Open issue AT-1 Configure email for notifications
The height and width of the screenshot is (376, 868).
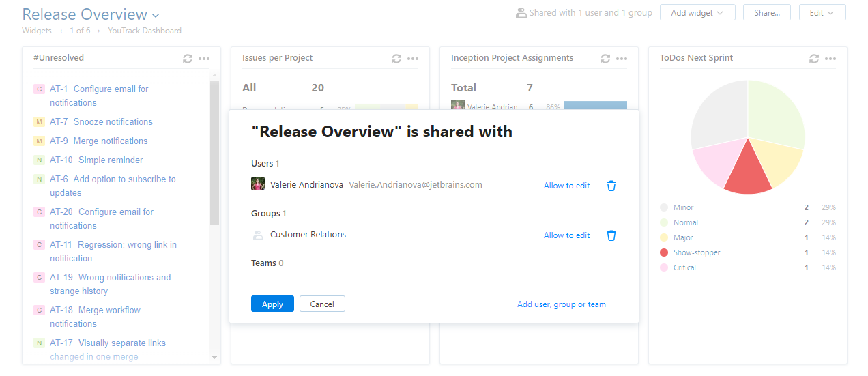pyautogui.click(x=99, y=96)
